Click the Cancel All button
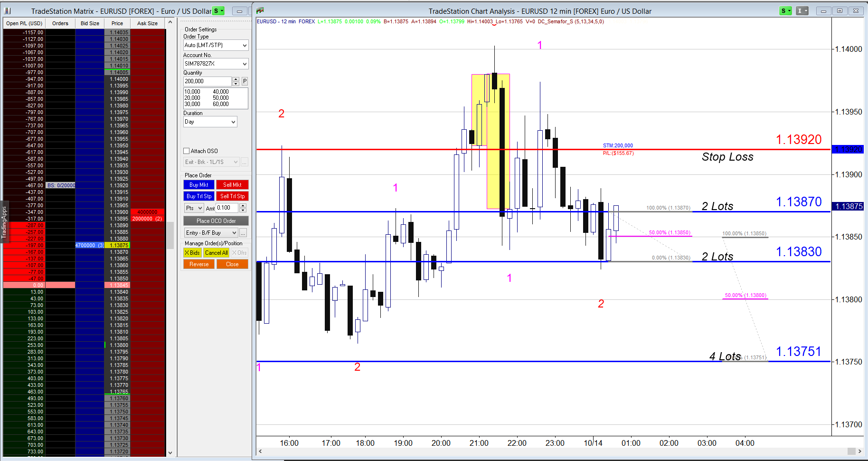Viewport: 868px width, 461px height. (x=217, y=253)
